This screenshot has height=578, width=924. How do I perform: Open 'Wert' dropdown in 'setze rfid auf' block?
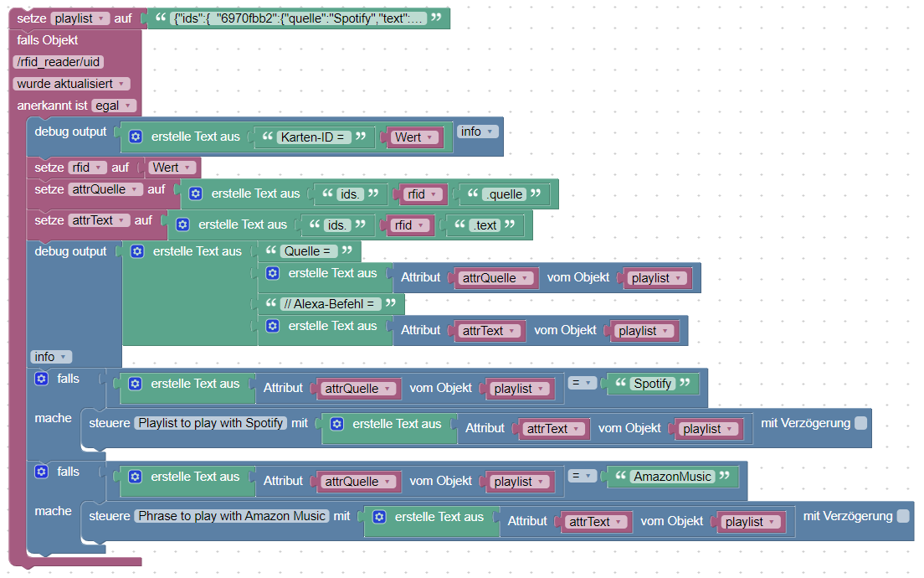[x=172, y=168]
